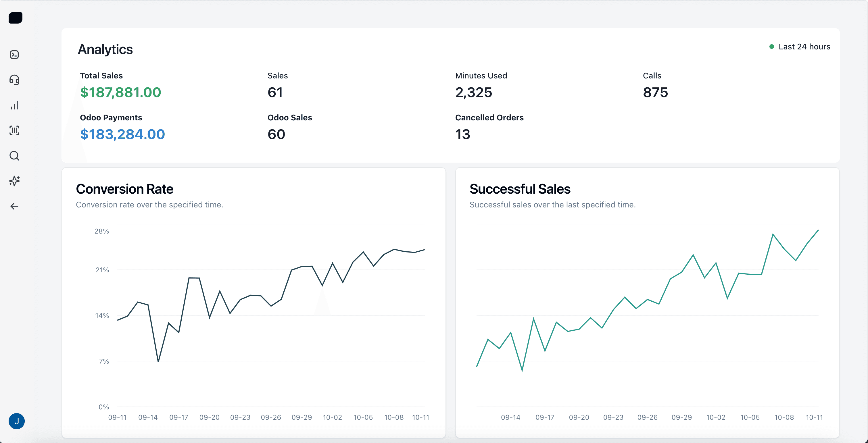This screenshot has width=868, height=443.
Task: Click the Total Sales amount $187,881.00
Action: click(120, 92)
